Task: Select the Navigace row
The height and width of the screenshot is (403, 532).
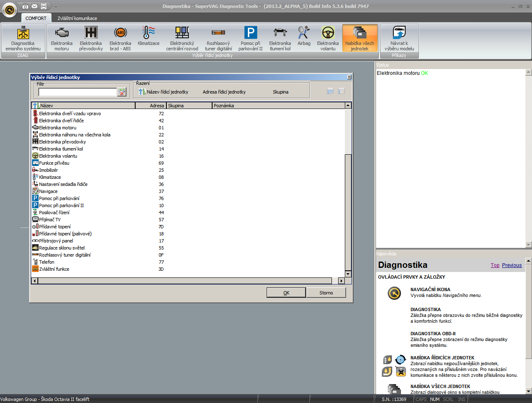Action: (x=188, y=191)
